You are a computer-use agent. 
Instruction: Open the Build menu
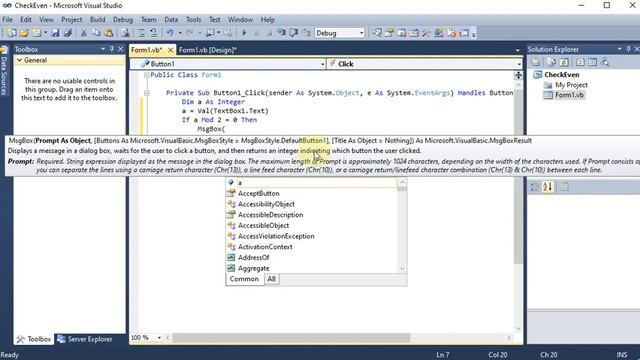[x=98, y=20]
